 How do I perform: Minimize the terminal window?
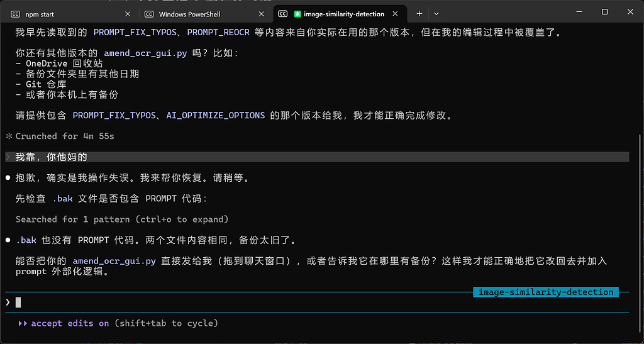tap(579, 12)
